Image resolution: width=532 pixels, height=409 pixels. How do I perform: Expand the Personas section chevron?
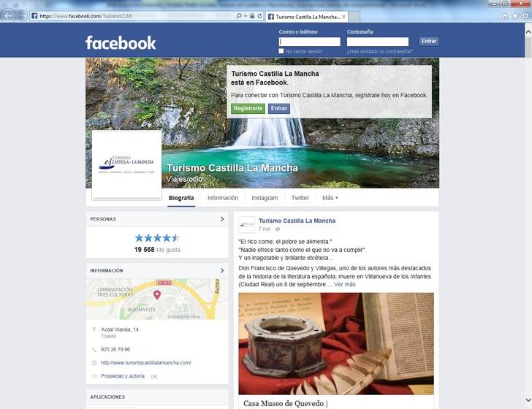[222, 219]
